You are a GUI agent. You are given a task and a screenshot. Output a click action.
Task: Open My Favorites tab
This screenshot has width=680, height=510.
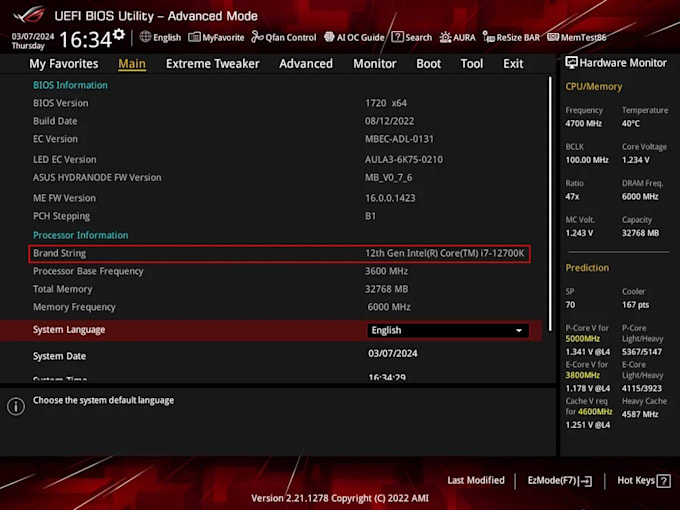pyautogui.click(x=64, y=64)
